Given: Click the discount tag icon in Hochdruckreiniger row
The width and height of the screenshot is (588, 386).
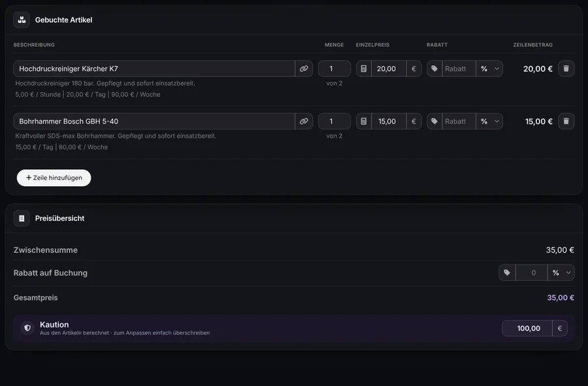Looking at the screenshot, I should tap(434, 69).
